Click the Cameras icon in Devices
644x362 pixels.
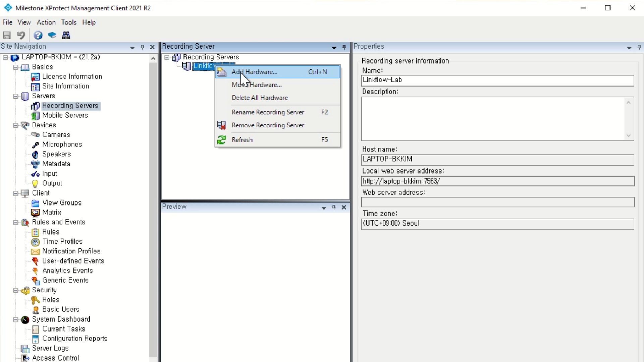(x=35, y=135)
